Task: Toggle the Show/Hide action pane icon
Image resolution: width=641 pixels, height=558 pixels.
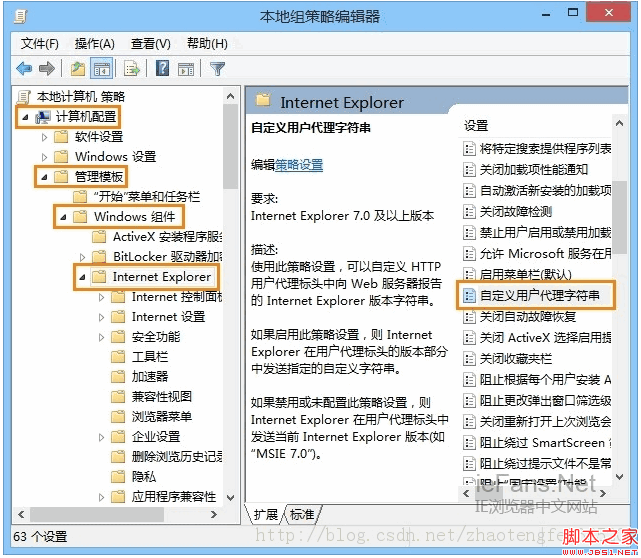Action: click(186, 68)
